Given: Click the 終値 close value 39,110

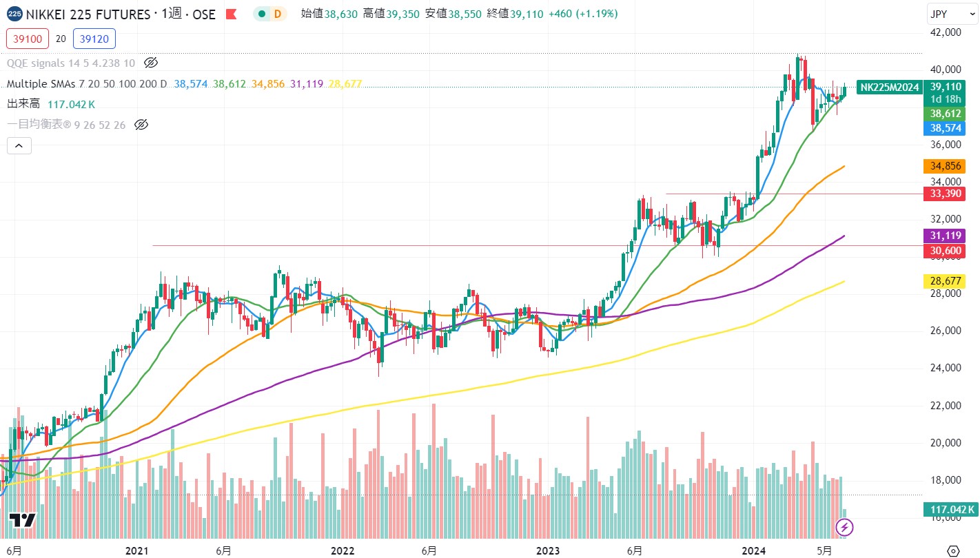Looking at the screenshot, I should (x=526, y=14).
